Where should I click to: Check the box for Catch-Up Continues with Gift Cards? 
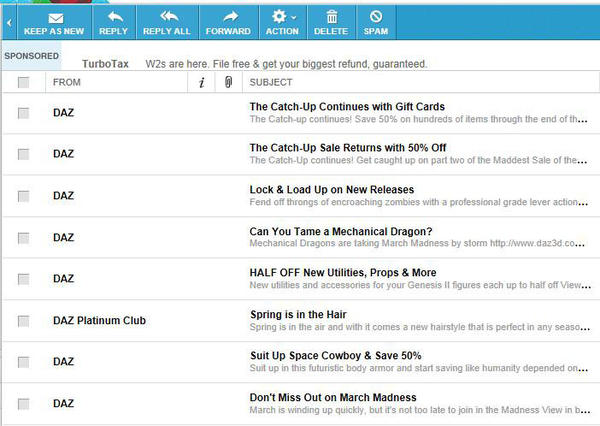coord(23,113)
